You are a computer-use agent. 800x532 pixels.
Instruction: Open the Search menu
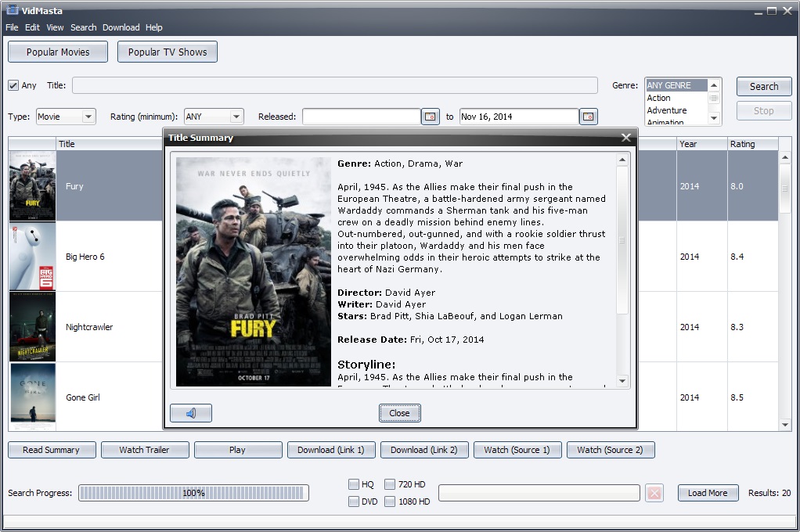[83, 27]
